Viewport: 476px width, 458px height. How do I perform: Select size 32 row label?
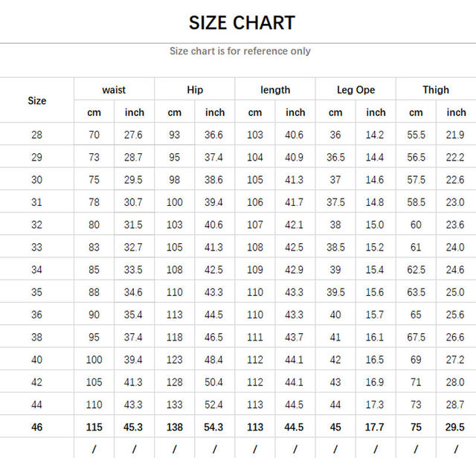[37, 225]
